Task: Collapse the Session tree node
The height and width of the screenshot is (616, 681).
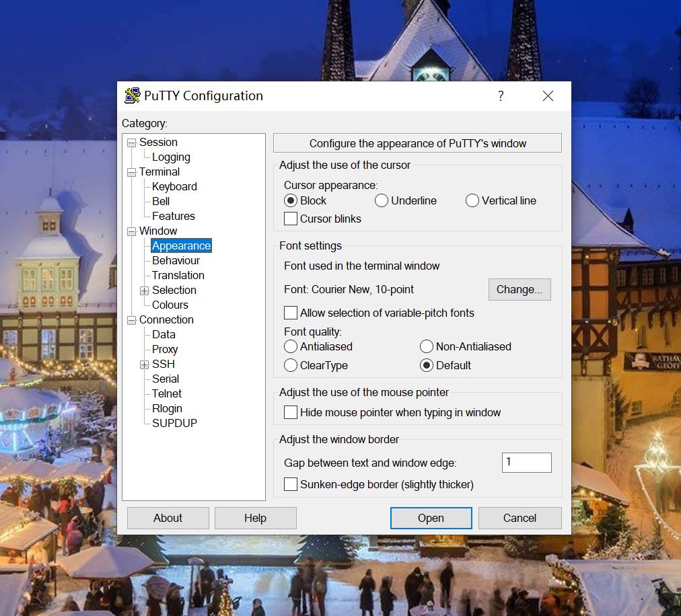Action: click(132, 143)
